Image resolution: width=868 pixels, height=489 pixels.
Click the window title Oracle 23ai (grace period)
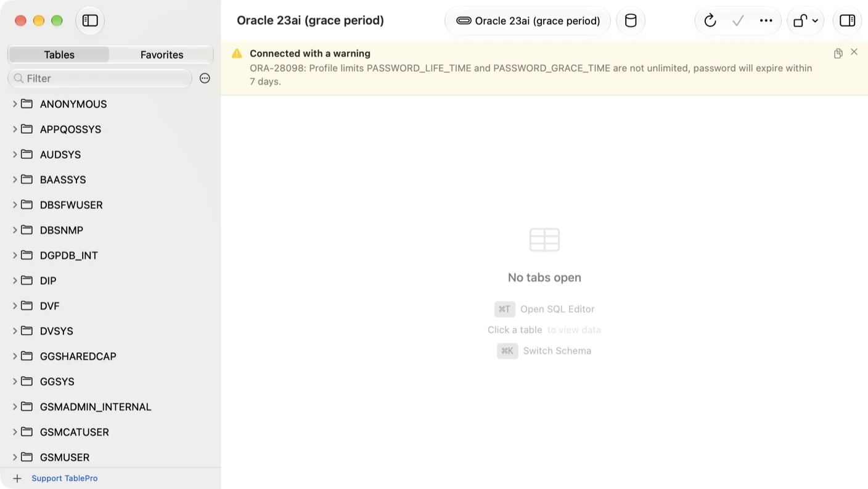point(310,20)
